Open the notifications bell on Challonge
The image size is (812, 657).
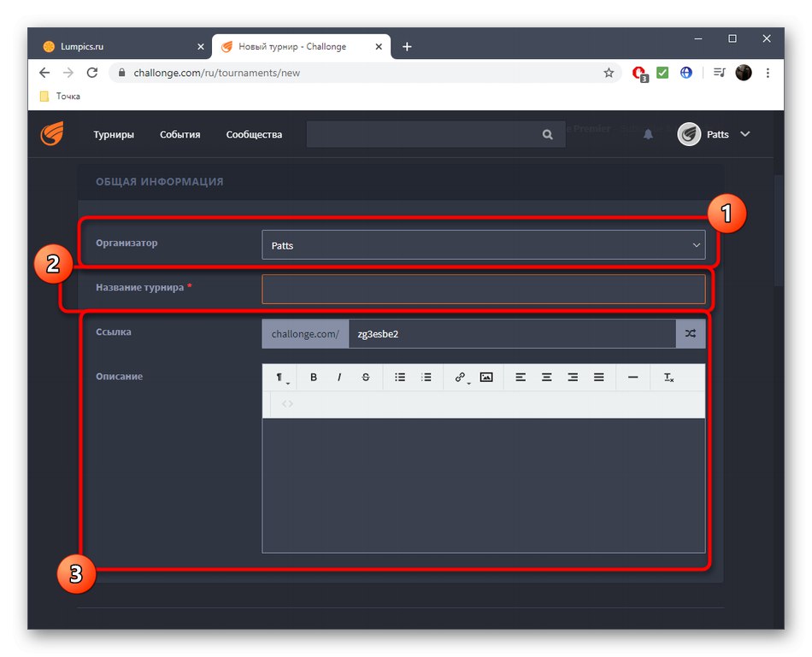coord(648,134)
